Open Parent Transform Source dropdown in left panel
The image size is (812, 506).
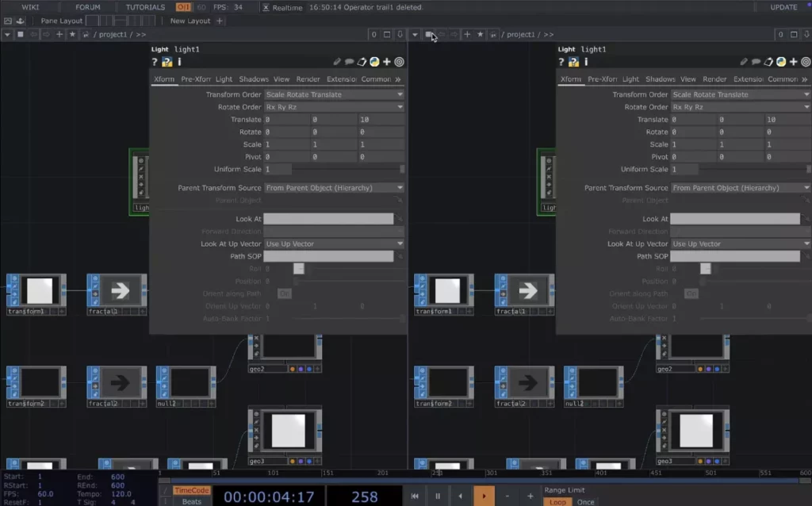tap(334, 188)
